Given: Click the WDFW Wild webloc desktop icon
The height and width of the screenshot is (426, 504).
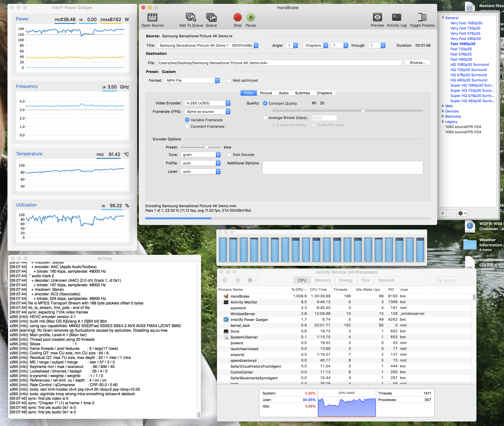Looking at the screenshot, I should 470,226.
